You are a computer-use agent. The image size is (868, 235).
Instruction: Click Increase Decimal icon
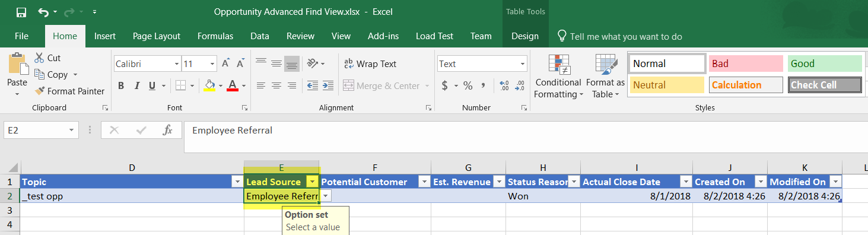coord(504,86)
